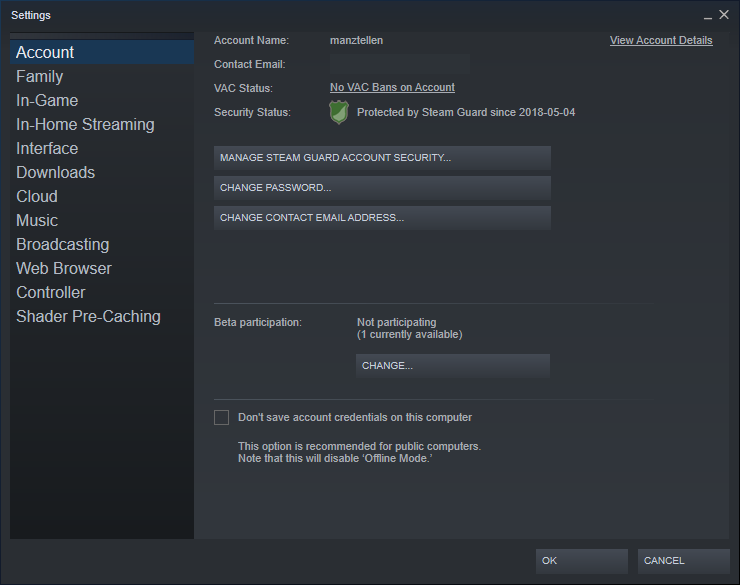The height and width of the screenshot is (585, 740).
Task: Click the View Account Details link
Action: (x=661, y=41)
